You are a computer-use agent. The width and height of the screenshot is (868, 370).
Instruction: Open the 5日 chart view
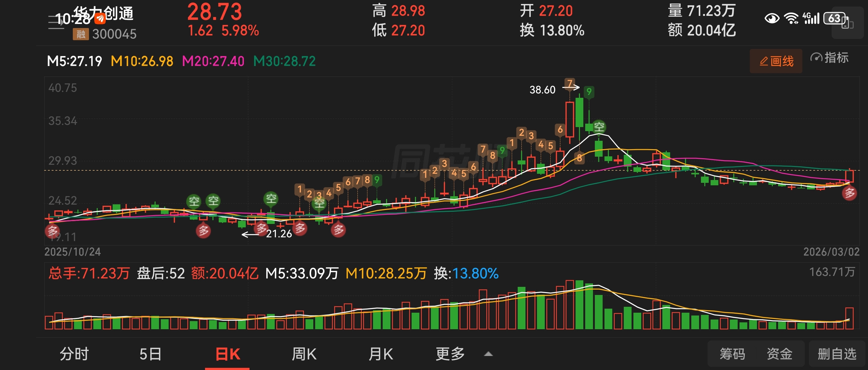point(150,354)
